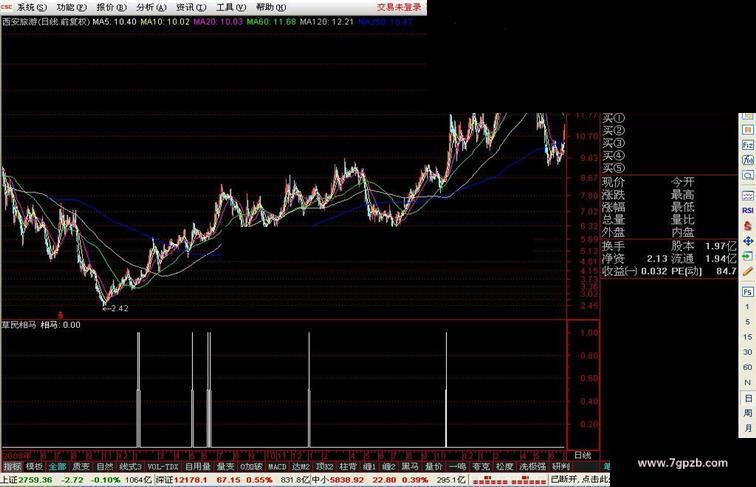This screenshot has height=487, width=756.
Task: Click the 西安旅游 stock title label
Action: point(46,22)
